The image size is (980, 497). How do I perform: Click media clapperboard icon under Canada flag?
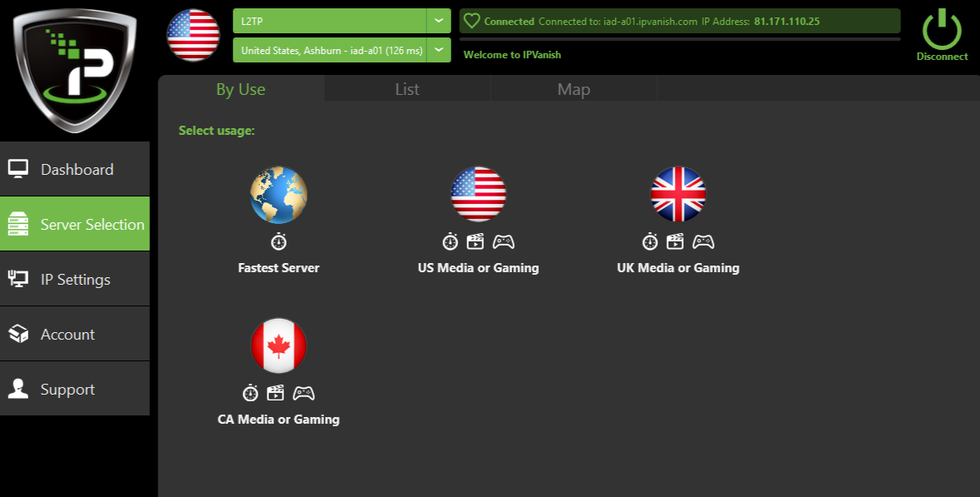point(276,393)
